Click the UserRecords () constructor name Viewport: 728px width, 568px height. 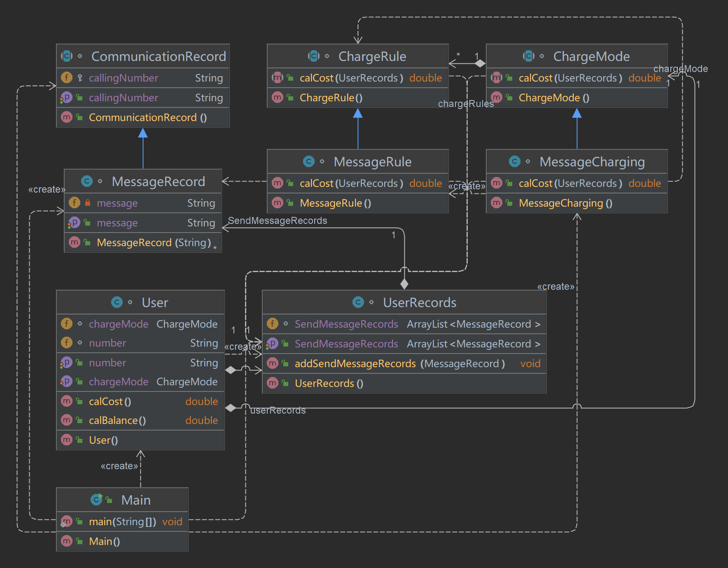tap(329, 383)
